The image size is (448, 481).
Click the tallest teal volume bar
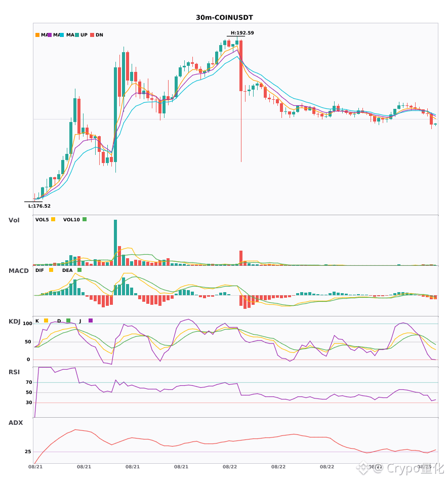point(115,243)
